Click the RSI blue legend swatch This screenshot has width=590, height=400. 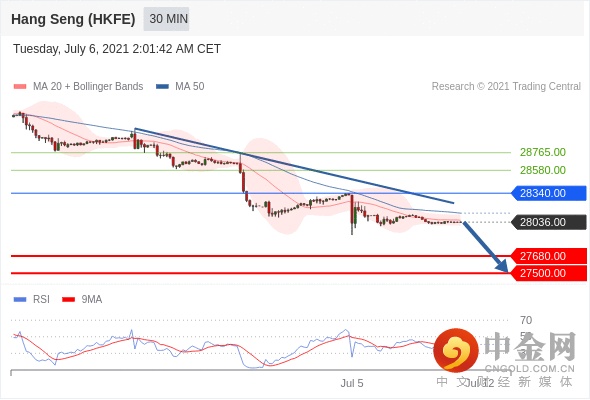(20, 300)
